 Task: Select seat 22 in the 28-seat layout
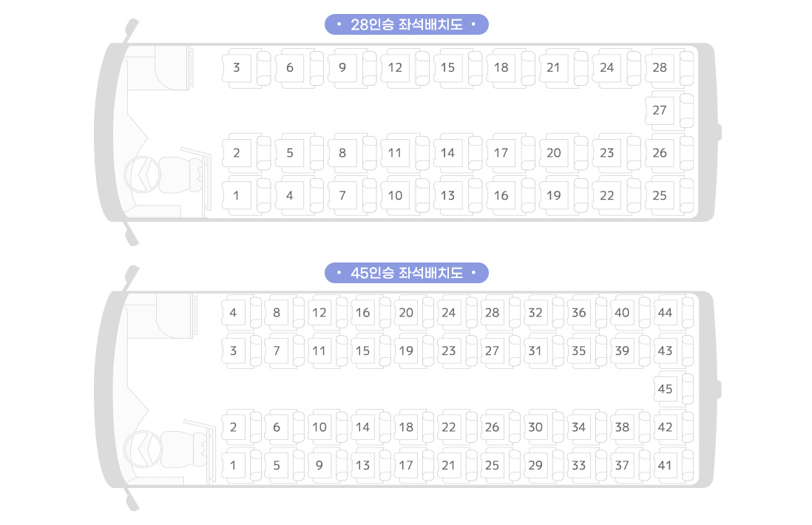(607, 196)
